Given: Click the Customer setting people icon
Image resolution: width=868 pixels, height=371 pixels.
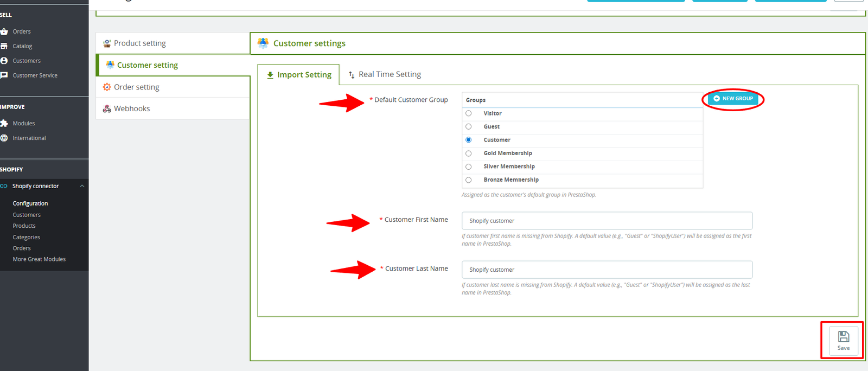Looking at the screenshot, I should click(x=110, y=65).
